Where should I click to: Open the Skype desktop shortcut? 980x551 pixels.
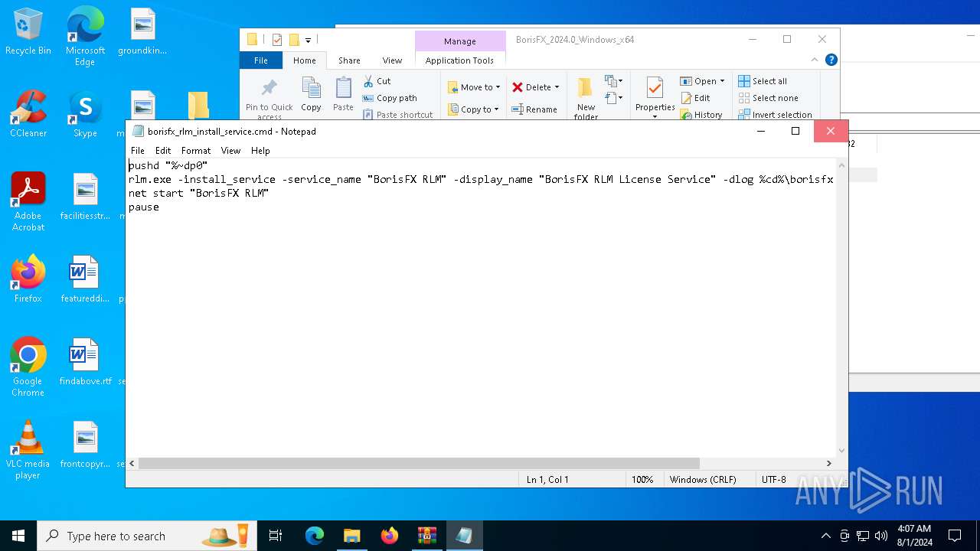click(x=85, y=114)
